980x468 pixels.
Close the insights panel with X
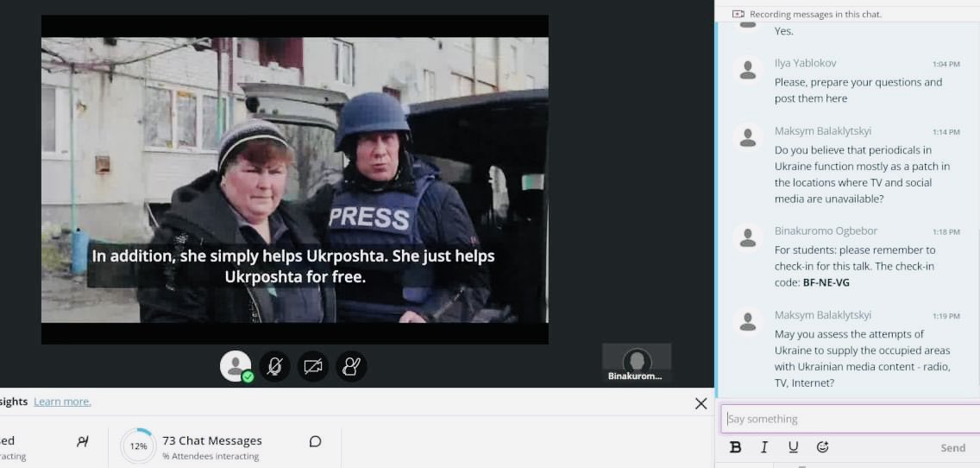pyautogui.click(x=700, y=403)
